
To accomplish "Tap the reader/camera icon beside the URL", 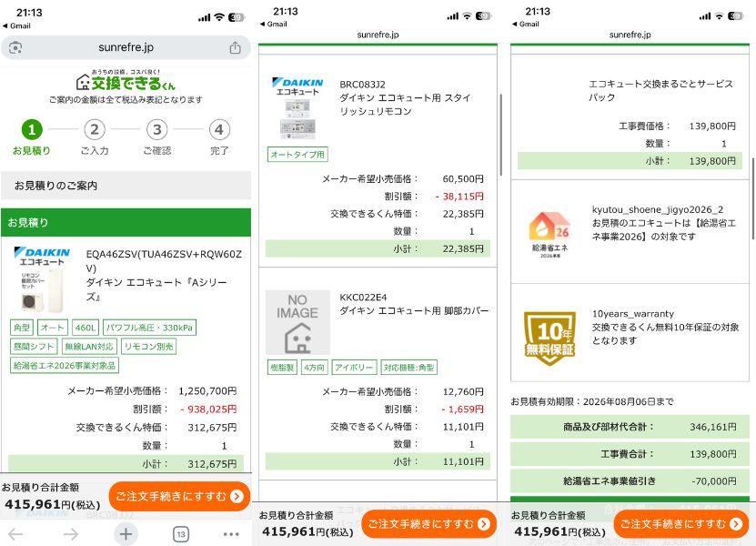I will pyautogui.click(x=15, y=47).
